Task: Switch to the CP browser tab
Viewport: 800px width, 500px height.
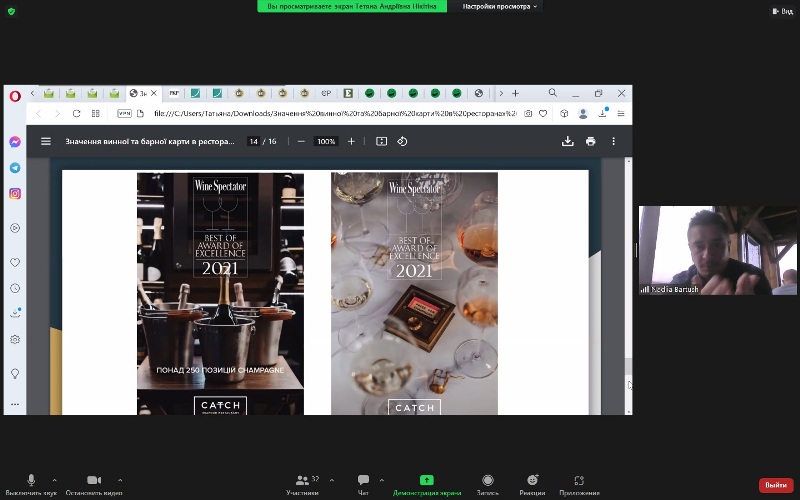Action: (327, 93)
